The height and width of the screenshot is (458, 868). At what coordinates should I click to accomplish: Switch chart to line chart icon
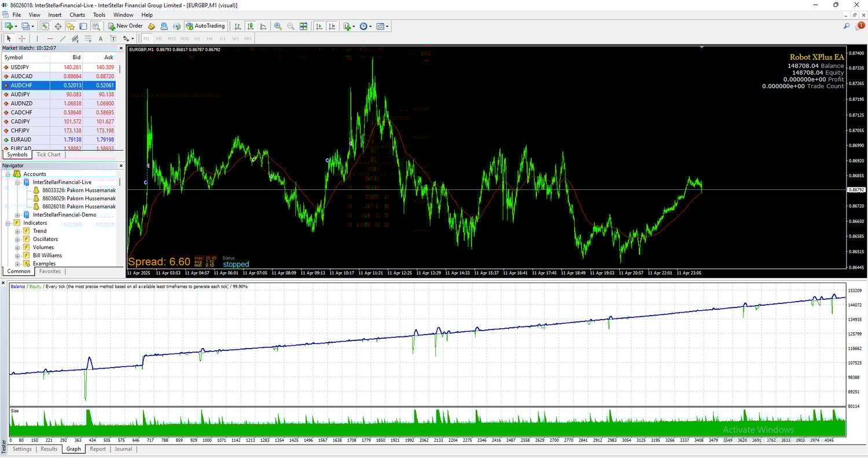pos(263,26)
